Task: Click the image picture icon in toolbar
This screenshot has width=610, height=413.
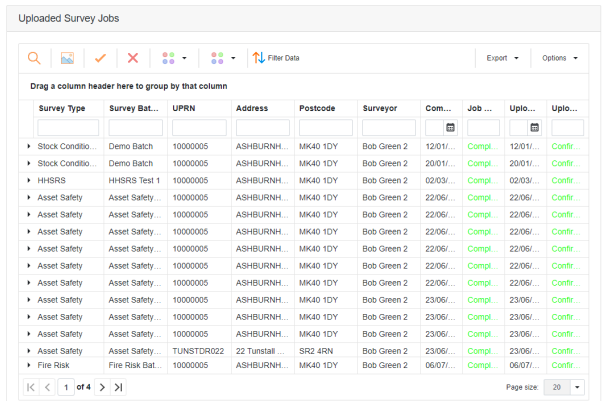Action: pos(67,58)
